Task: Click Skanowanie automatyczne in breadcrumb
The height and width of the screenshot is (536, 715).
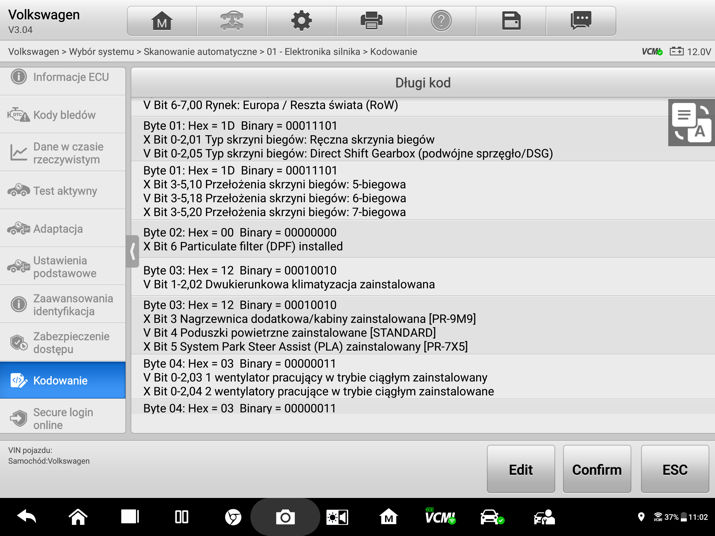Action: (x=200, y=52)
